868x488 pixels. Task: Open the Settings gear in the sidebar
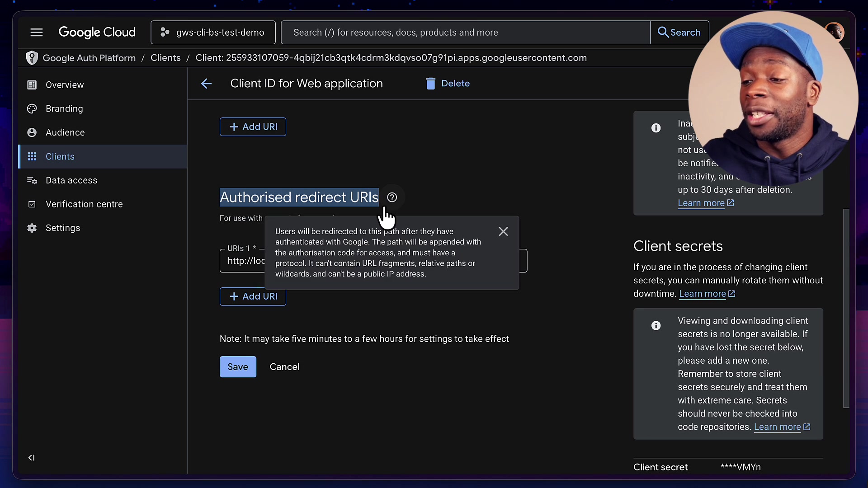pos(32,228)
